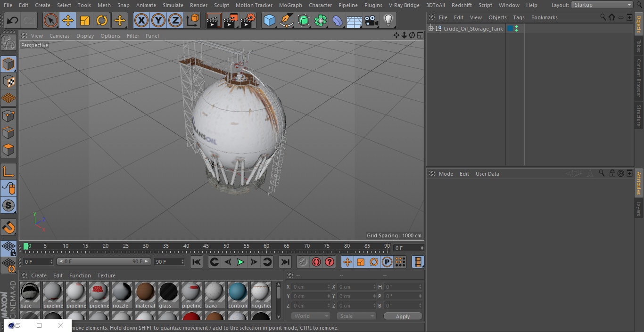Screen dimensions: 644x332
Task: Click the Undo arrow icon
Action: (x=12, y=20)
